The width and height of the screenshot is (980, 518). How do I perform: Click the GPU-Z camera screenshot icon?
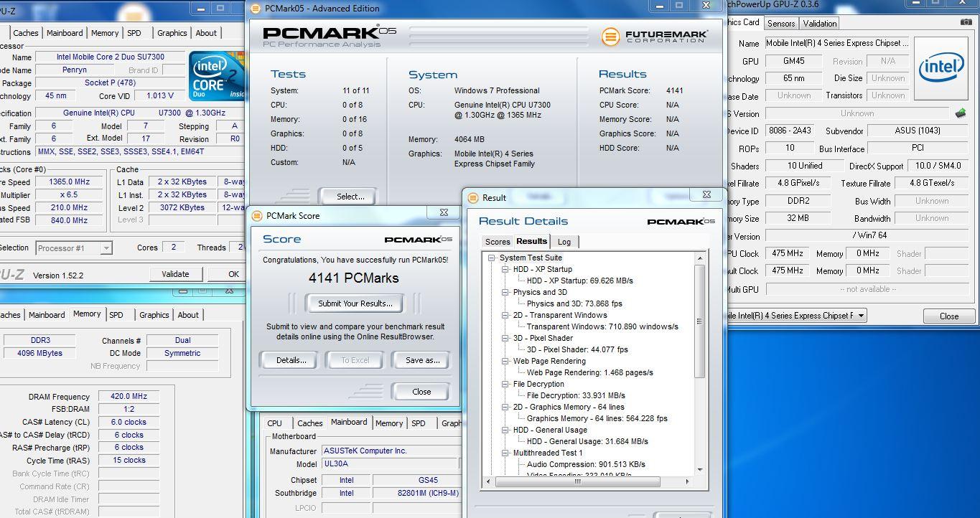[966, 23]
